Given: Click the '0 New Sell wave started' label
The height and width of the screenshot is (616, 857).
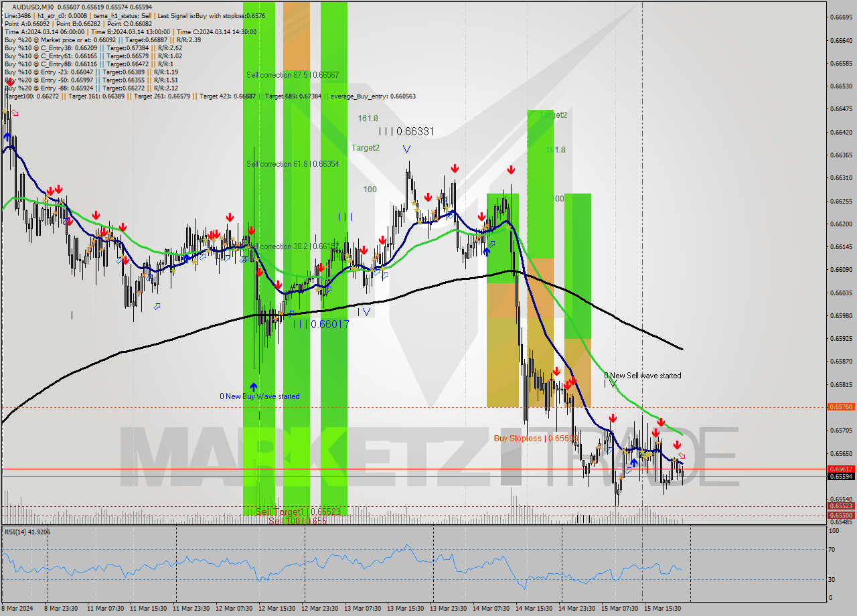Looking at the screenshot, I should [x=643, y=376].
